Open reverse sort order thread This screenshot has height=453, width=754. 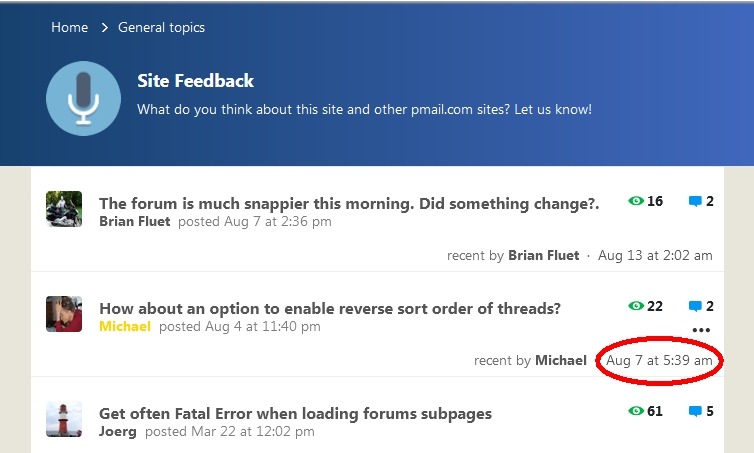pyautogui.click(x=329, y=308)
